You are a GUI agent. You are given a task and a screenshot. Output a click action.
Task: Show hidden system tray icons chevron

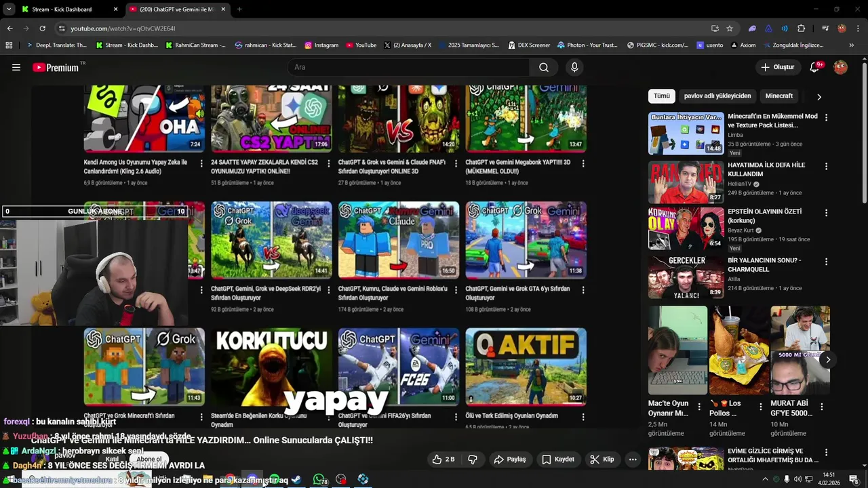pos(765,479)
